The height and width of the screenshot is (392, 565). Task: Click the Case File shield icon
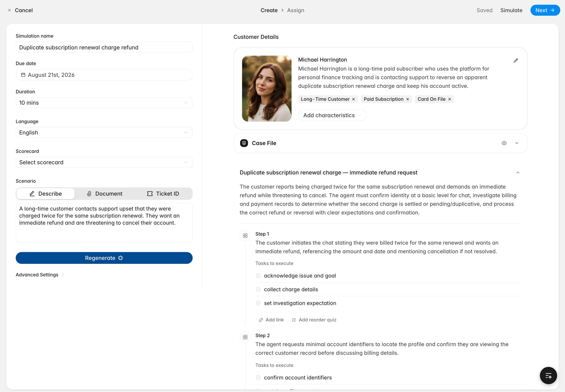point(244,143)
